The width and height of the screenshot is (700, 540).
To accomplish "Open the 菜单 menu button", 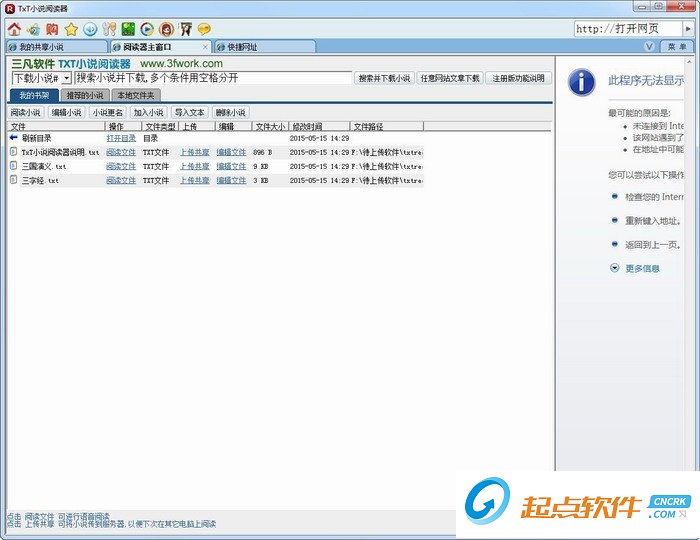I will [x=677, y=46].
